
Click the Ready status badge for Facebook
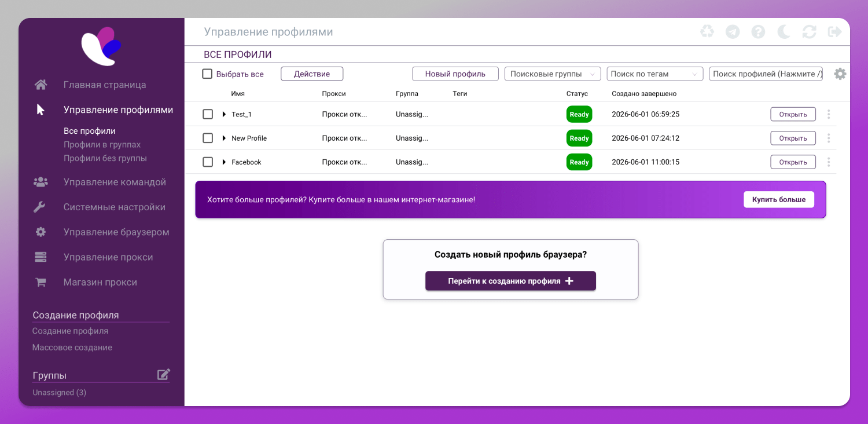(579, 162)
